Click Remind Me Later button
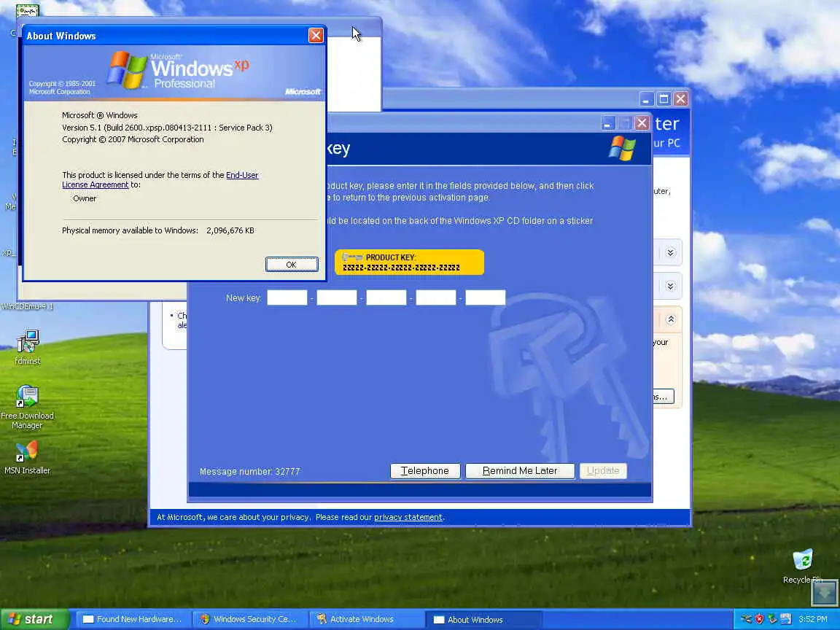 pyautogui.click(x=520, y=471)
